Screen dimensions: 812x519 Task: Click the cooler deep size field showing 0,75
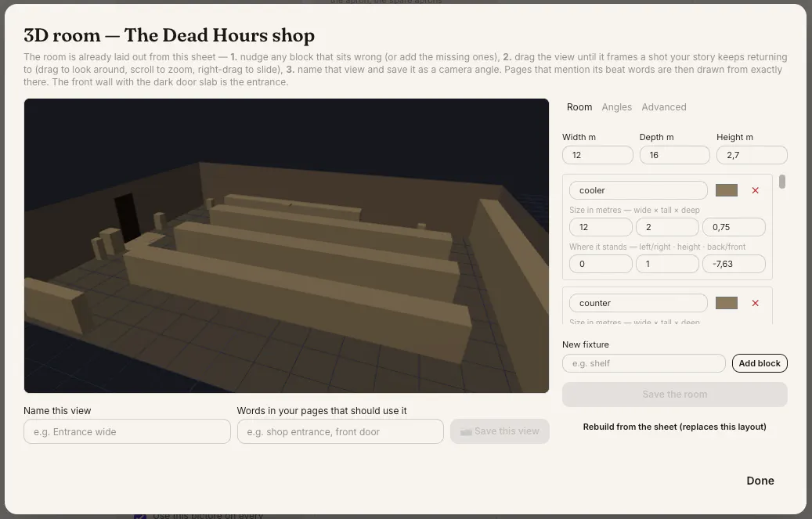(734, 227)
